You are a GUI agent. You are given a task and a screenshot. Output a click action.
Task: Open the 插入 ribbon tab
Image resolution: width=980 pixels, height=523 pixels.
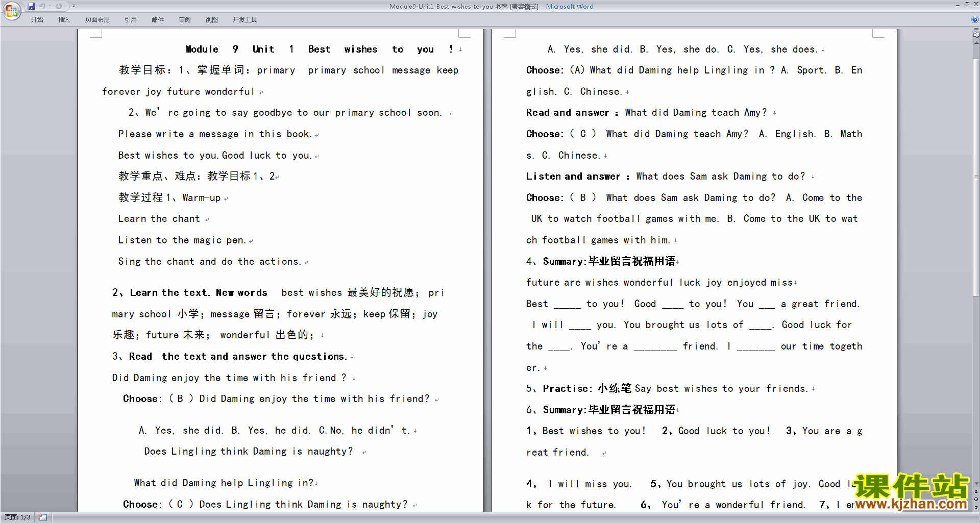point(64,20)
